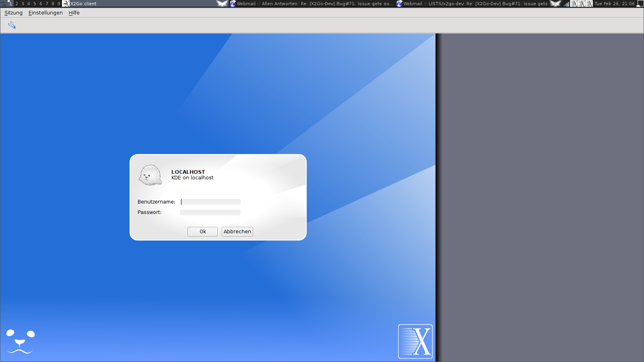
Task: Click the wrench settings toolbar icon
Action: click(12, 25)
